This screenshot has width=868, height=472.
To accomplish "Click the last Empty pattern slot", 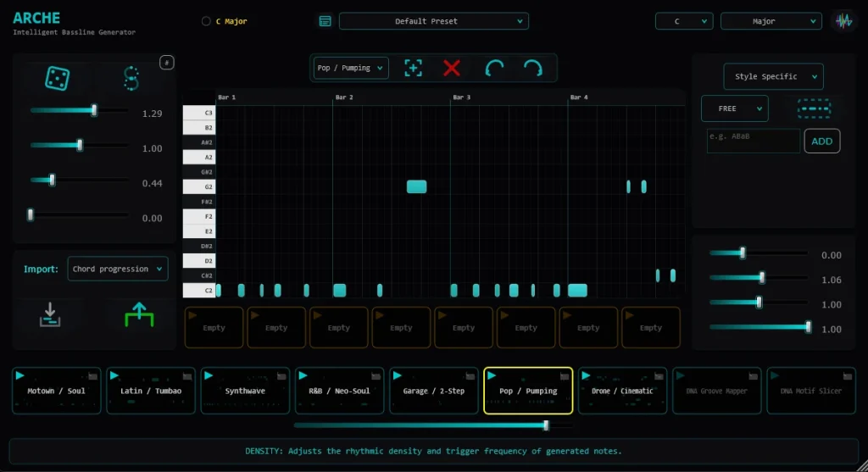I will coord(651,328).
